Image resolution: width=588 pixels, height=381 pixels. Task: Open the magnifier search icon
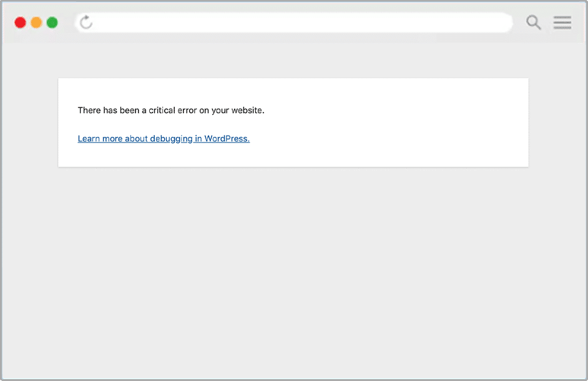coord(533,22)
